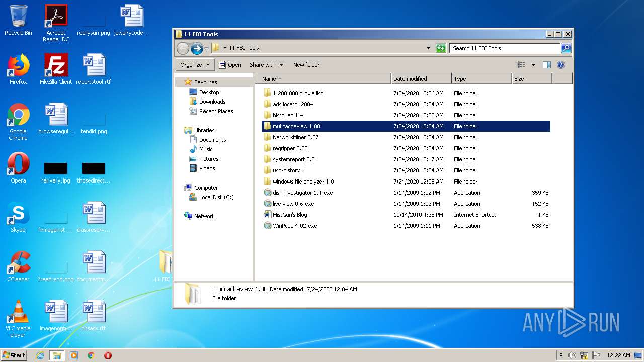Viewport: 644px width, 362px height.
Task: Click the New folder button
Action: (x=306, y=65)
